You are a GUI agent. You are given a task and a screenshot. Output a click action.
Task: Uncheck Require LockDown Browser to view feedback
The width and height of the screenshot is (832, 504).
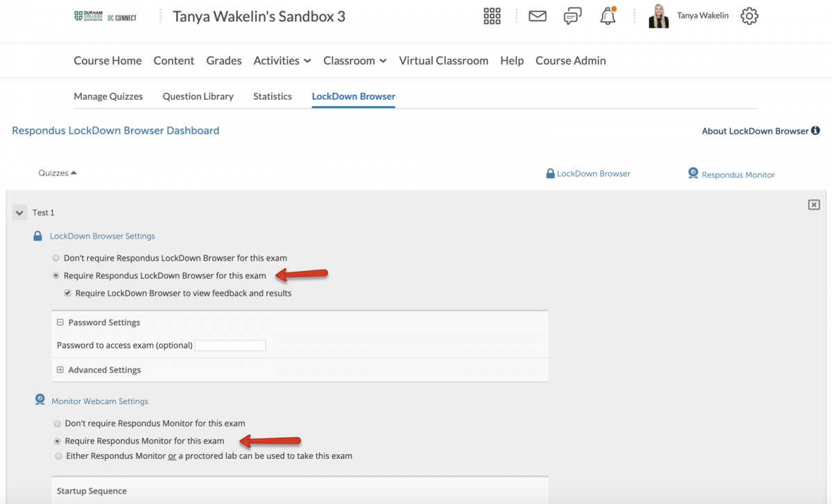pyautogui.click(x=68, y=293)
